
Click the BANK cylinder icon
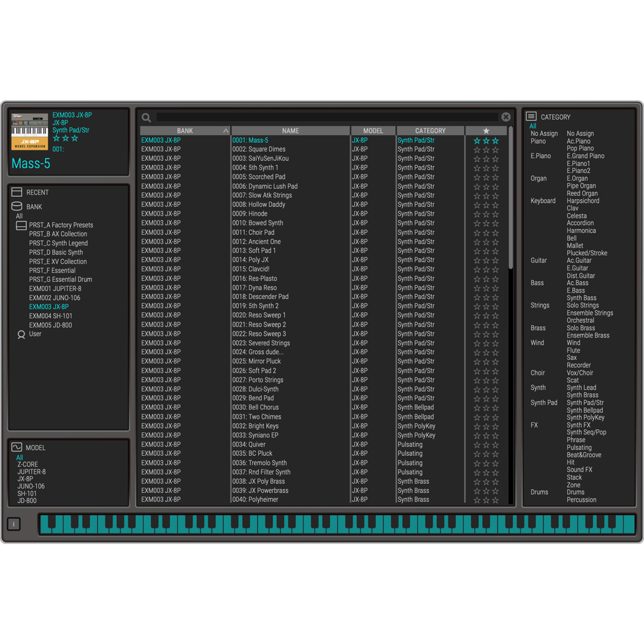(x=17, y=206)
